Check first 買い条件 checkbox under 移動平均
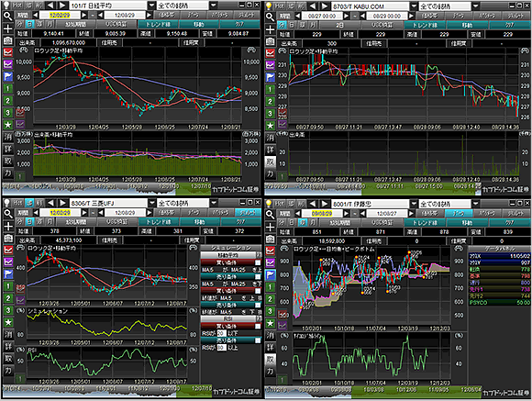Image resolution: width=532 pixels, height=401 pixels. coord(258,262)
